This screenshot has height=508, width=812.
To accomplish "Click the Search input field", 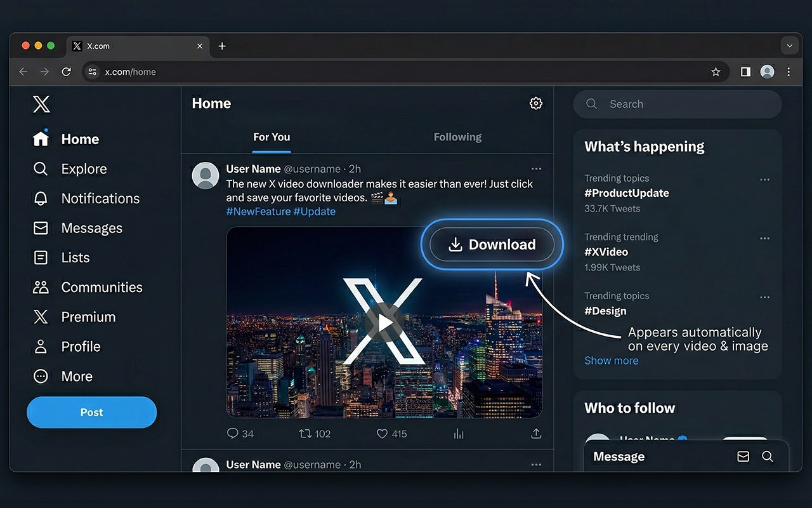I will point(678,104).
